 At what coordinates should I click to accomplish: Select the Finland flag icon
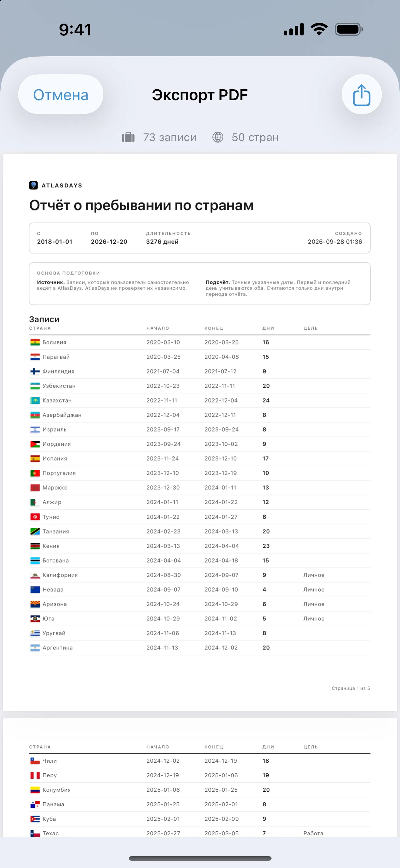coord(35,371)
